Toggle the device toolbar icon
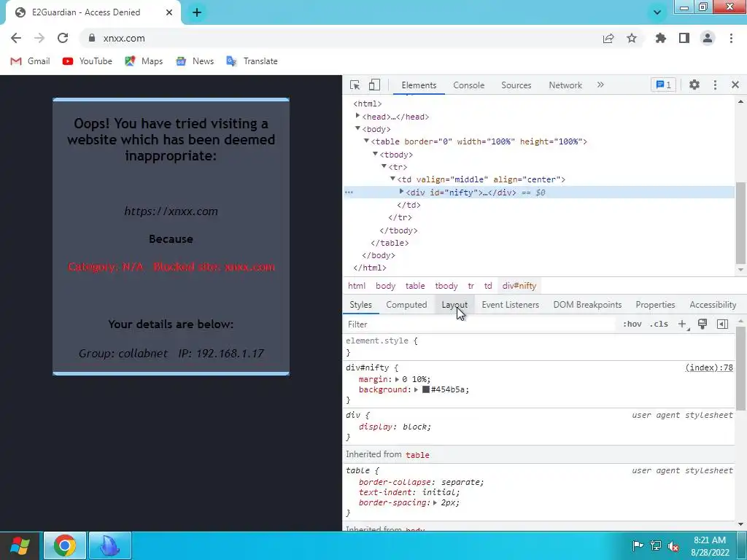Screen dimensions: 747x560 (x=374, y=85)
